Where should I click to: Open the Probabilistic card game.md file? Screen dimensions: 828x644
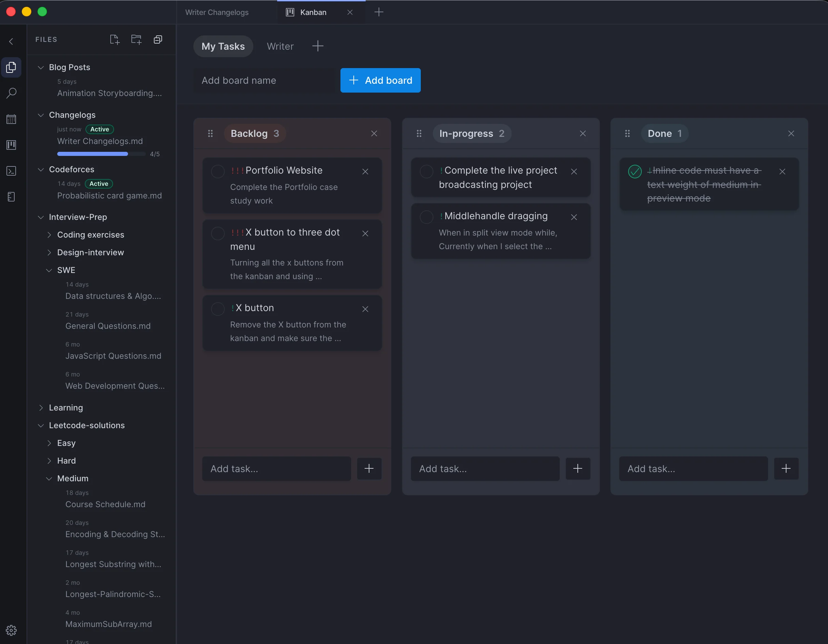click(x=109, y=196)
